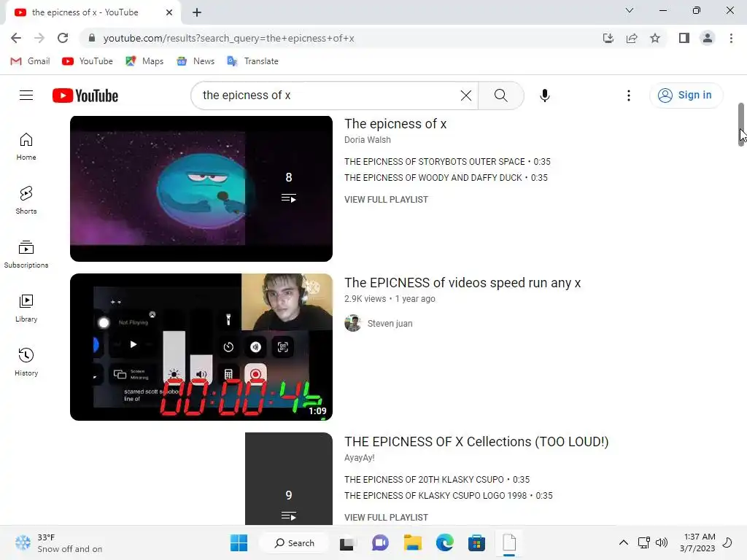747x560 pixels.
Task: Open Subscriptions in sidebar
Action: click(x=26, y=254)
